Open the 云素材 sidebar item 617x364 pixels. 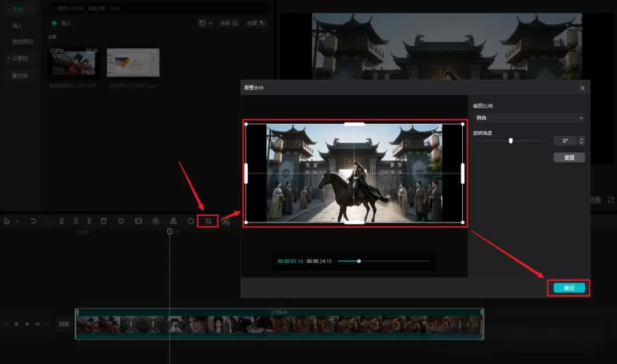pos(19,58)
